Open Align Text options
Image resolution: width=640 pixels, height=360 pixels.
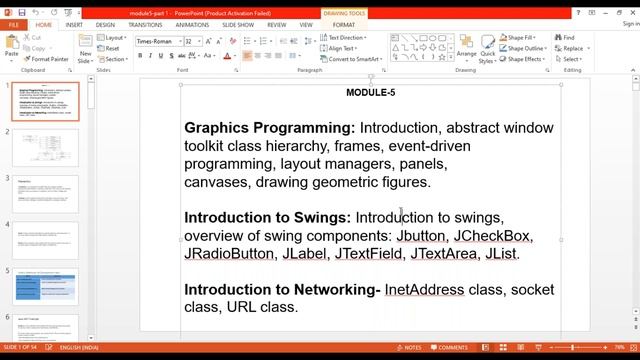pyautogui.click(x=338, y=48)
